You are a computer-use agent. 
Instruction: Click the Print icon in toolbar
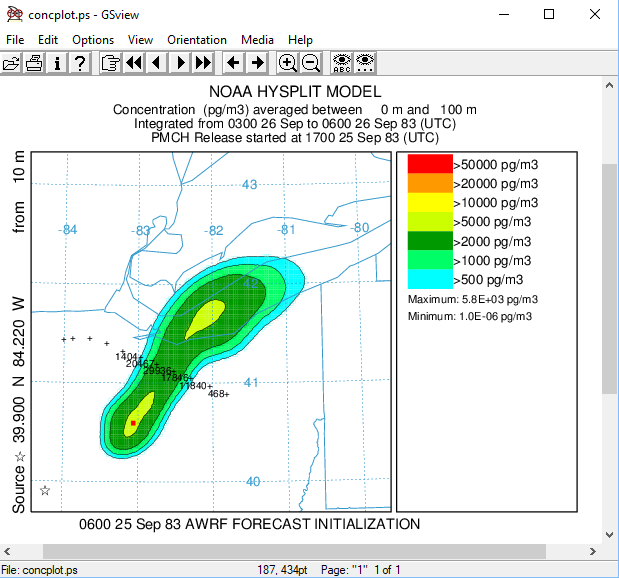(x=34, y=63)
